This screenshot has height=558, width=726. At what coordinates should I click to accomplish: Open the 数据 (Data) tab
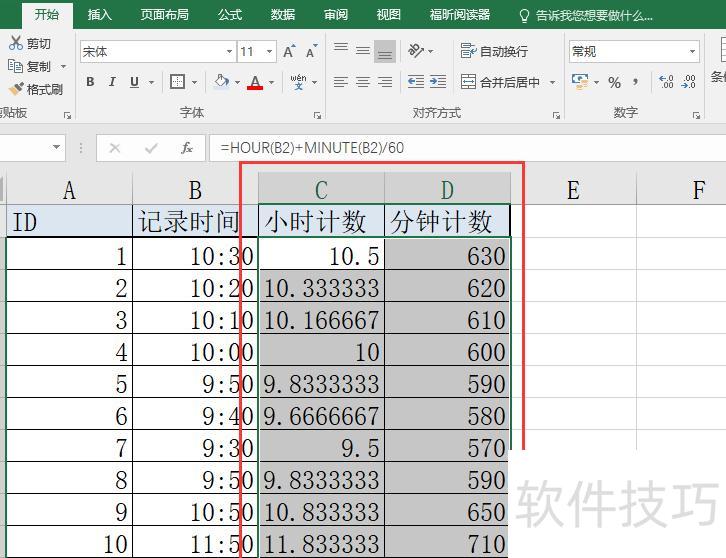pos(283,14)
